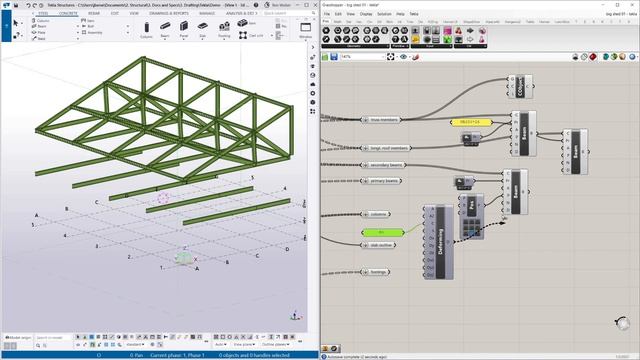Click the Grasshopper open file green icon
Screen dimensions: 640x360
(x=325, y=57)
